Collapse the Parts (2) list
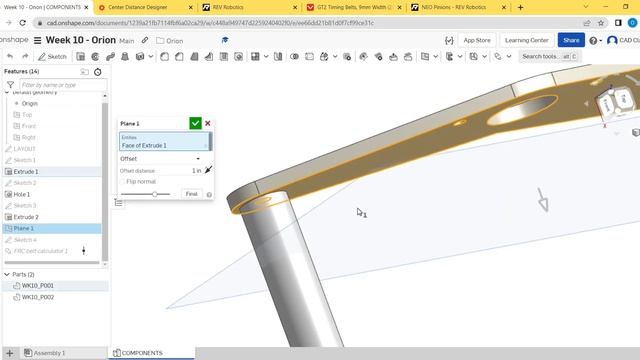Screen dimensions: 640x360 coord(7,274)
